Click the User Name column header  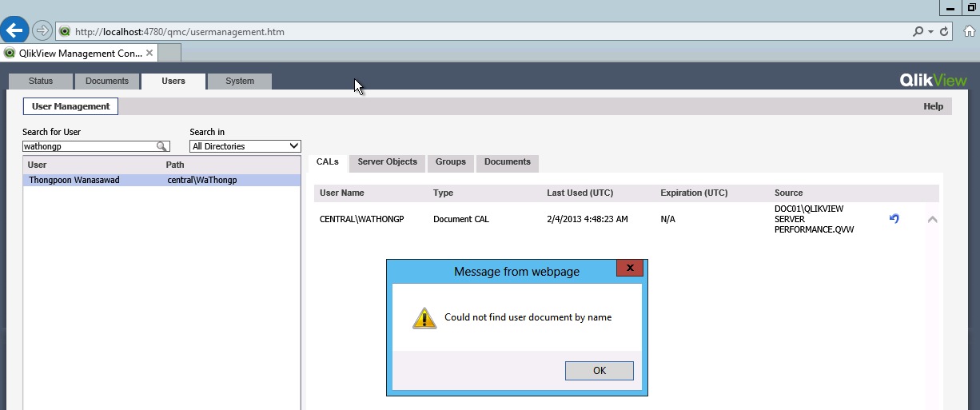(342, 193)
